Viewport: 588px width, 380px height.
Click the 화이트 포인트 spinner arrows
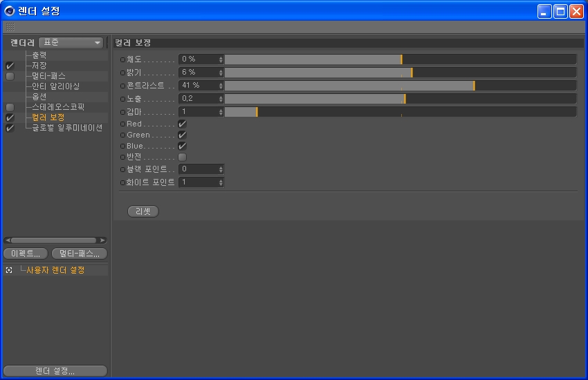(x=221, y=182)
